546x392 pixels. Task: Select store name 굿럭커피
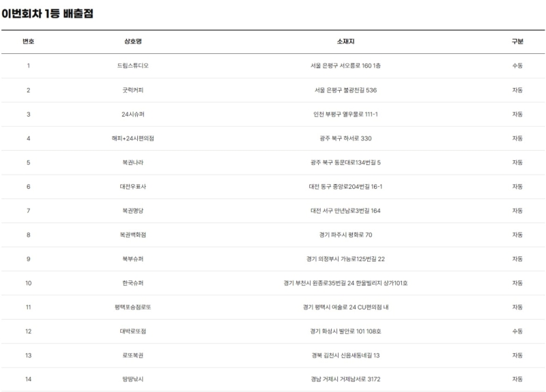pos(133,90)
